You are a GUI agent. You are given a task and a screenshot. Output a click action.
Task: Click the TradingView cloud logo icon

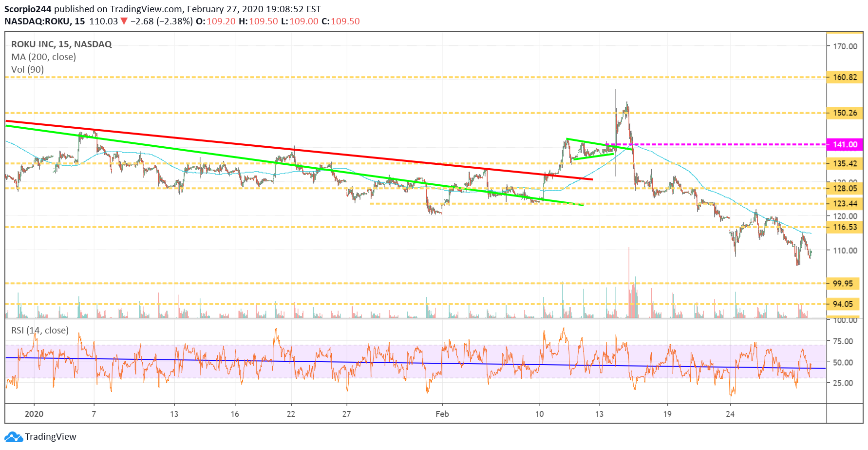pyautogui.click(x=14, y=437)
